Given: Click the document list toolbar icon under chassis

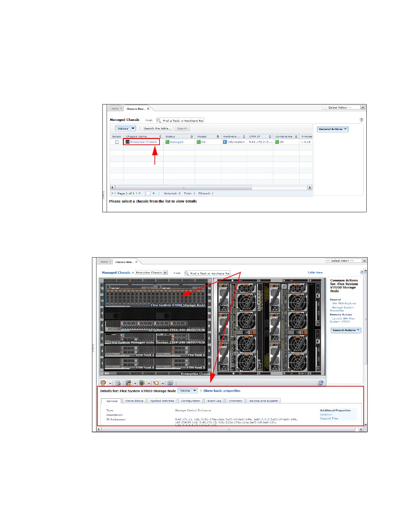Looking at the screenshot, I should (118, 383).
